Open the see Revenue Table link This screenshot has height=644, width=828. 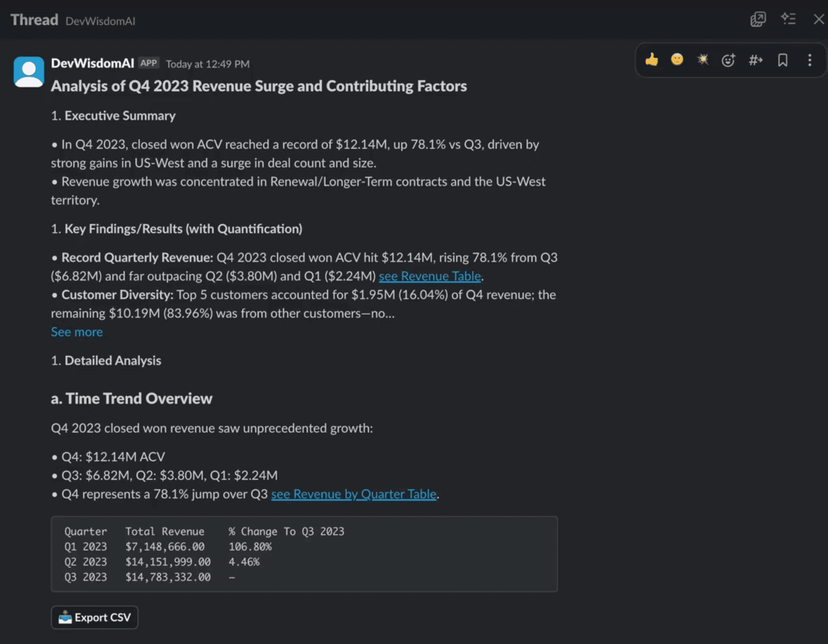point(429,276)
